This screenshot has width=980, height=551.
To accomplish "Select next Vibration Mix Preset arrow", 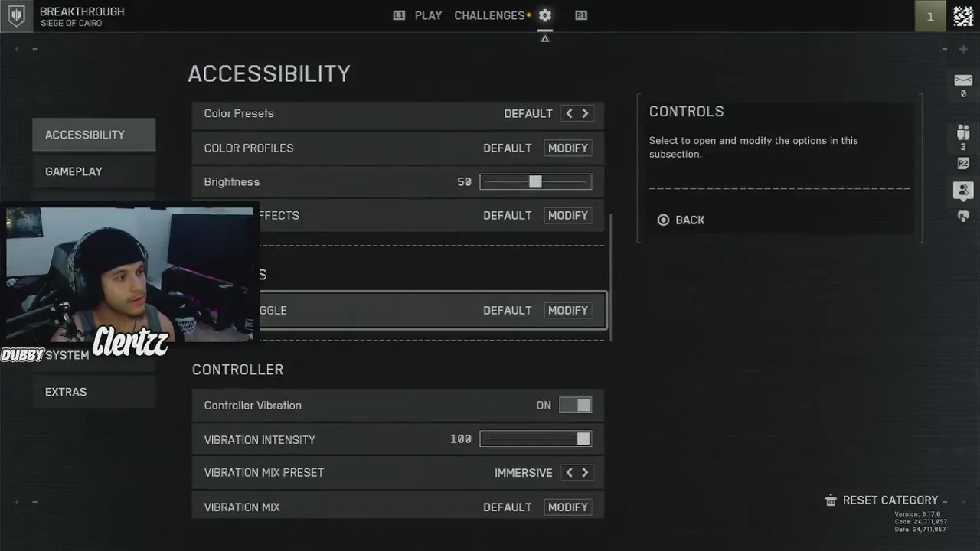I will click(x=585, y=473).
